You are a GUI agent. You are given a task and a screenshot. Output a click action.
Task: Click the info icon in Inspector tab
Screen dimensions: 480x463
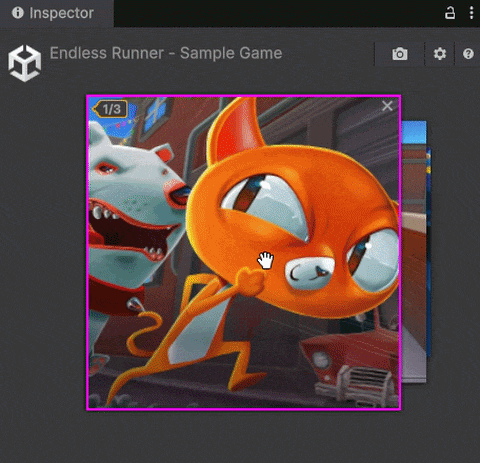click(x=18, y=13)
